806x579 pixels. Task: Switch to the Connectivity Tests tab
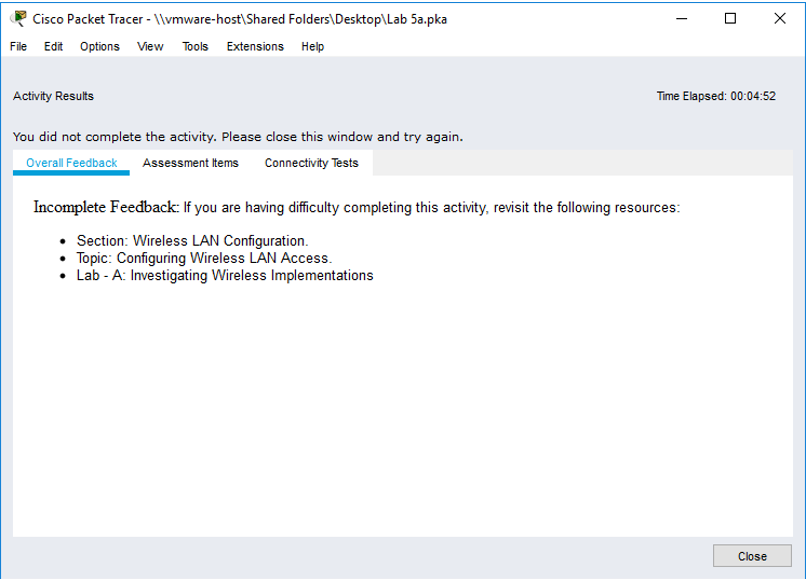(311, 163)
